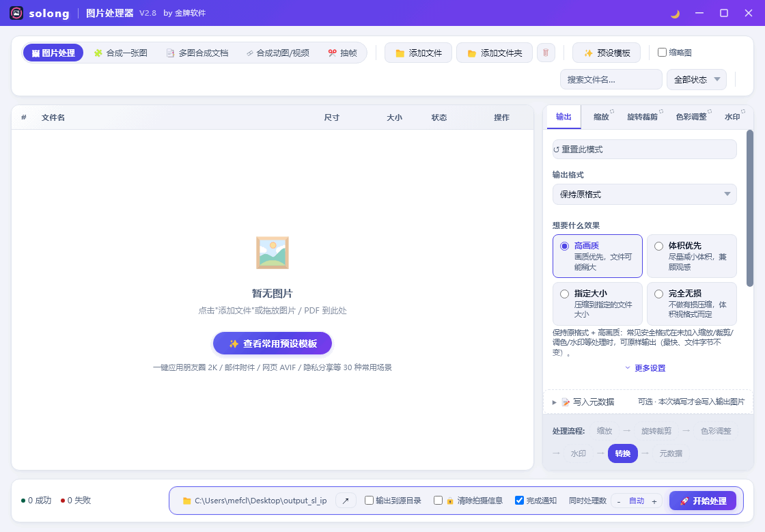
Task: Open the 输出 settings tab
Action: point(564,117)
